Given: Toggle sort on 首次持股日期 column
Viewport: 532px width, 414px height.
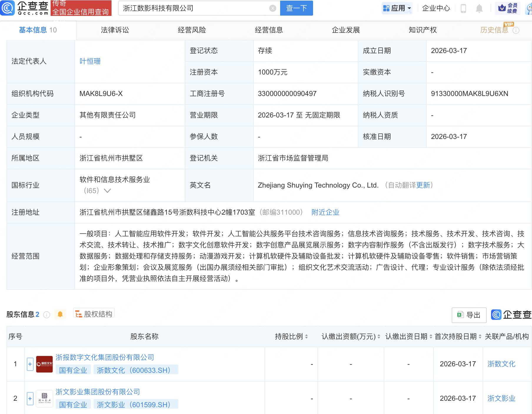Looking at the screenshot, I should (480, 337).
